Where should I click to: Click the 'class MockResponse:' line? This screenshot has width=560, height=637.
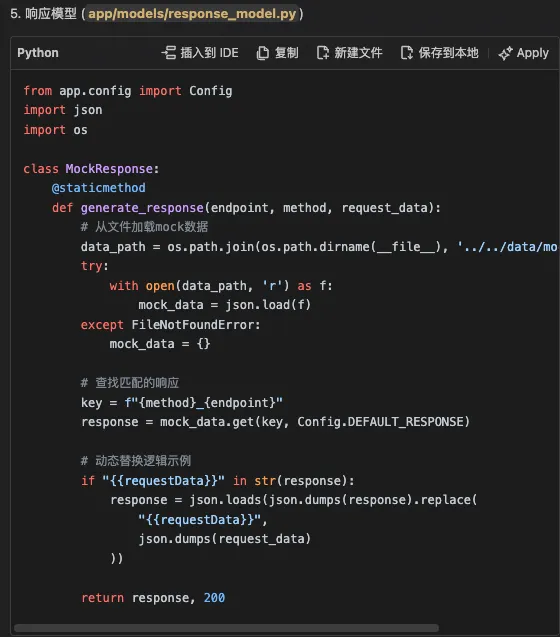point(91,169)
